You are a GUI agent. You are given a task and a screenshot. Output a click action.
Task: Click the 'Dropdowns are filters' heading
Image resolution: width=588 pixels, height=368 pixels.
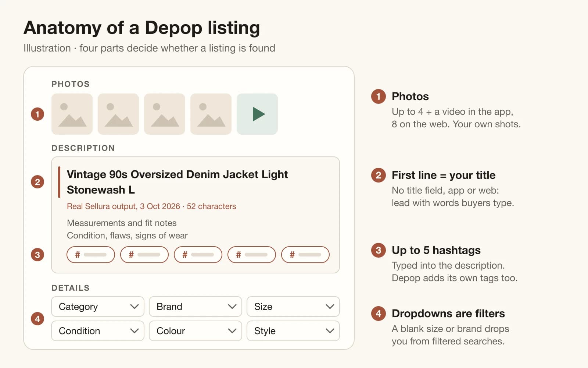pos(448,314)
